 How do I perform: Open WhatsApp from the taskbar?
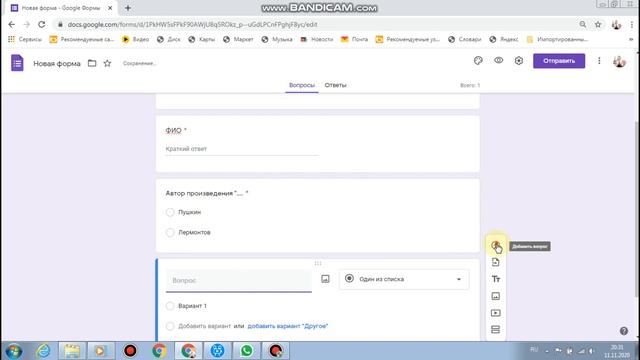[246, 351]
